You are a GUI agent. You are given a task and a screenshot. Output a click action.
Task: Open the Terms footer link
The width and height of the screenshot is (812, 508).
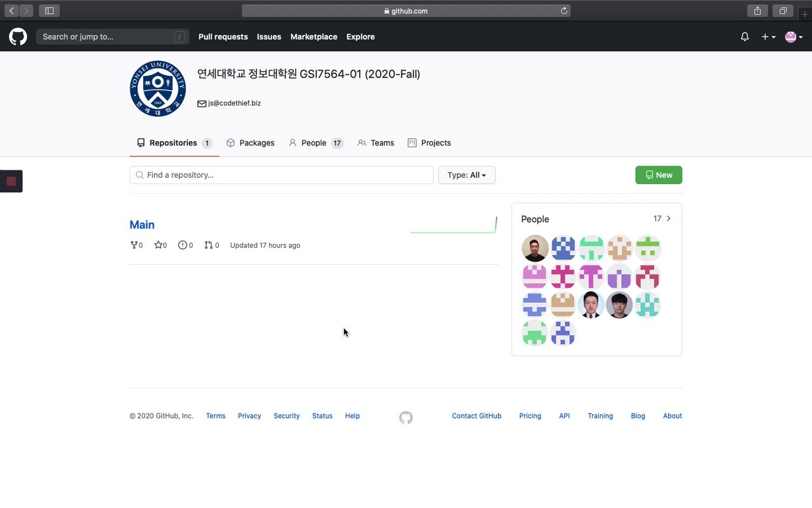tap(216, 416)
